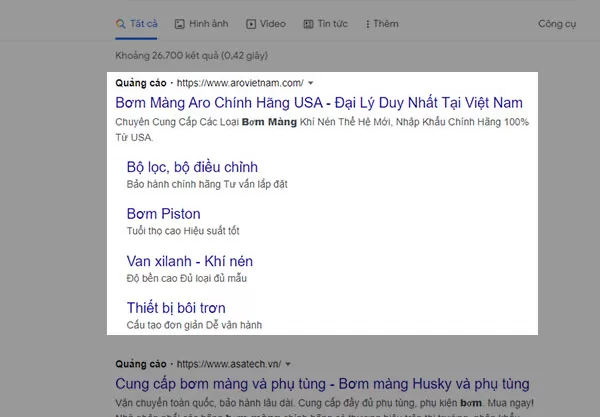Screen dimensions: 600x417
Task: Click the Quảng cáo label of asatech ad
Action: 141,364
